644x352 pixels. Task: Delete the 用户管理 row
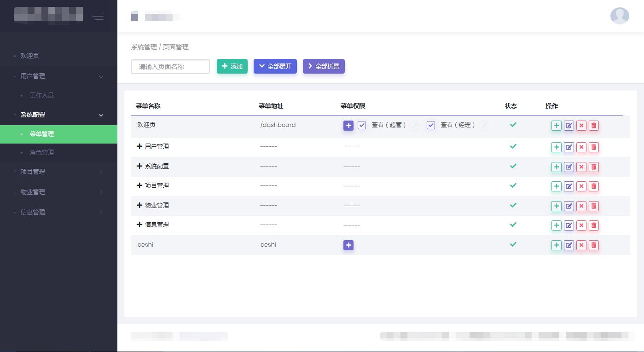594,147
